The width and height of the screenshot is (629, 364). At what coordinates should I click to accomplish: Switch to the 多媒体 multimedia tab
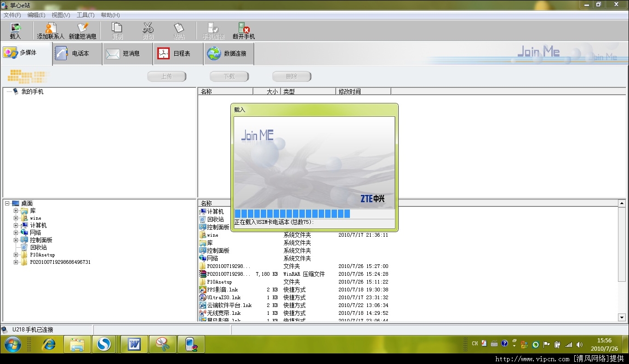[x=27, y=53]
